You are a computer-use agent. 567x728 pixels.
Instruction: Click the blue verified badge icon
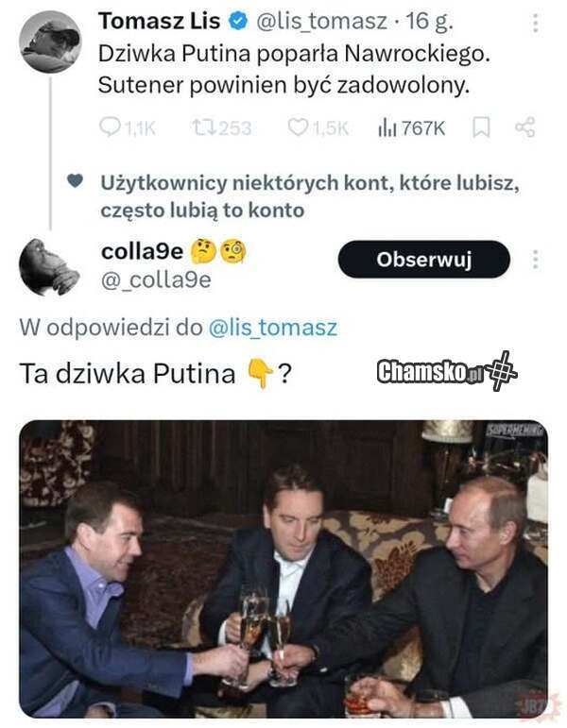point(238,21)
